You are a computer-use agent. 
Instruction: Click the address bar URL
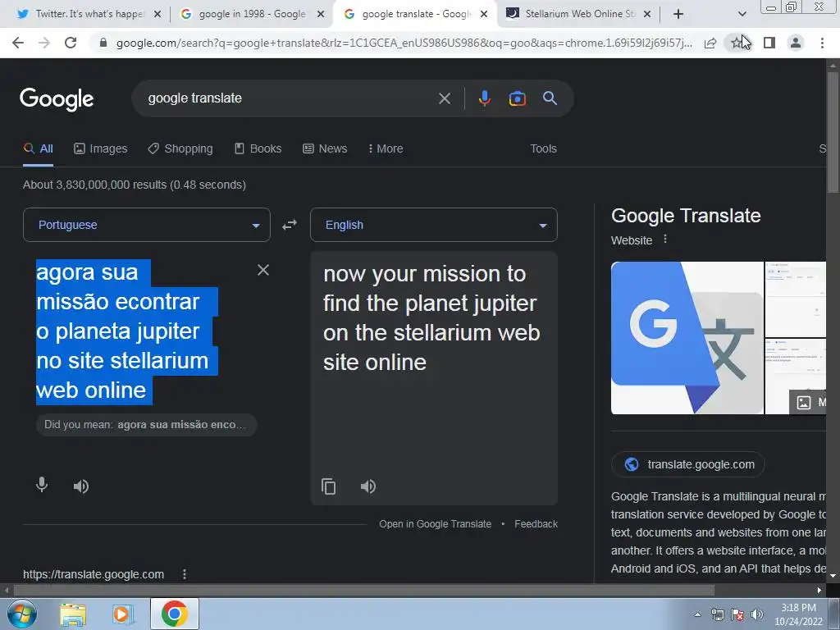(x=404, y=43)
